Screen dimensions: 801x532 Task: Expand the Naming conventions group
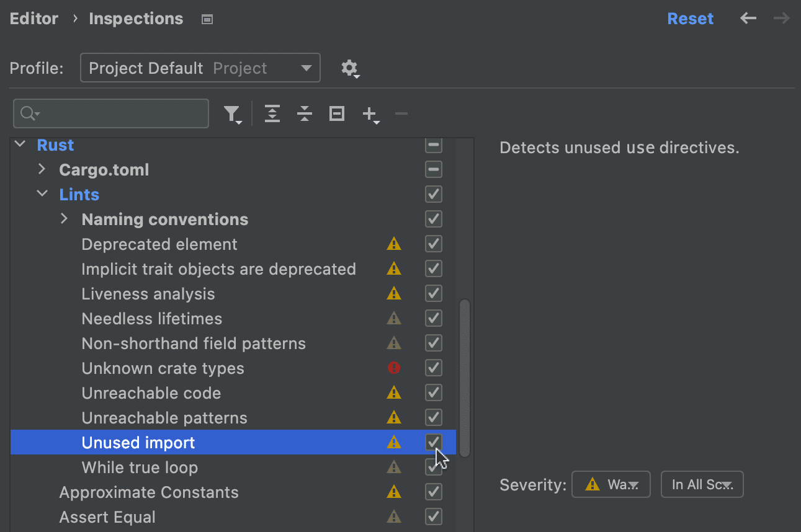63,218
